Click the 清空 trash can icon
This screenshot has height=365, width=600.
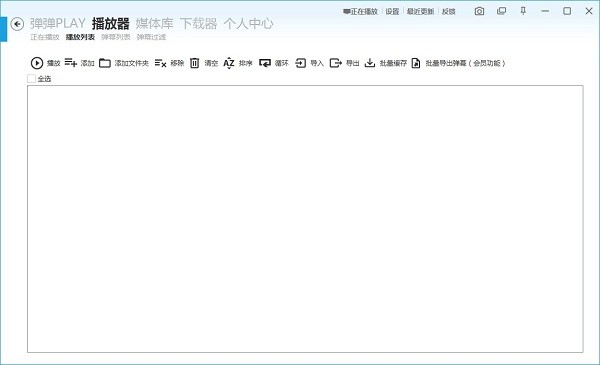tap(194, 63)
